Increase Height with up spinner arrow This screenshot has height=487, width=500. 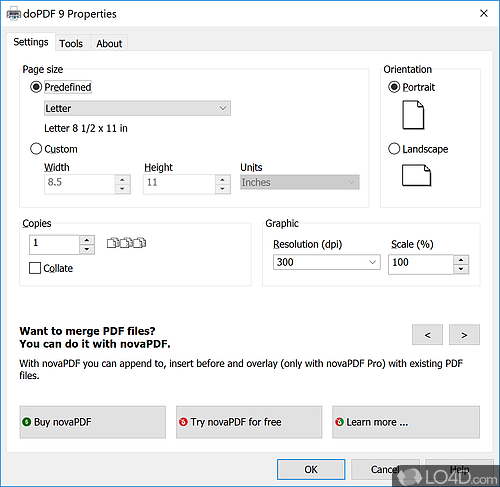click(222, 180)
